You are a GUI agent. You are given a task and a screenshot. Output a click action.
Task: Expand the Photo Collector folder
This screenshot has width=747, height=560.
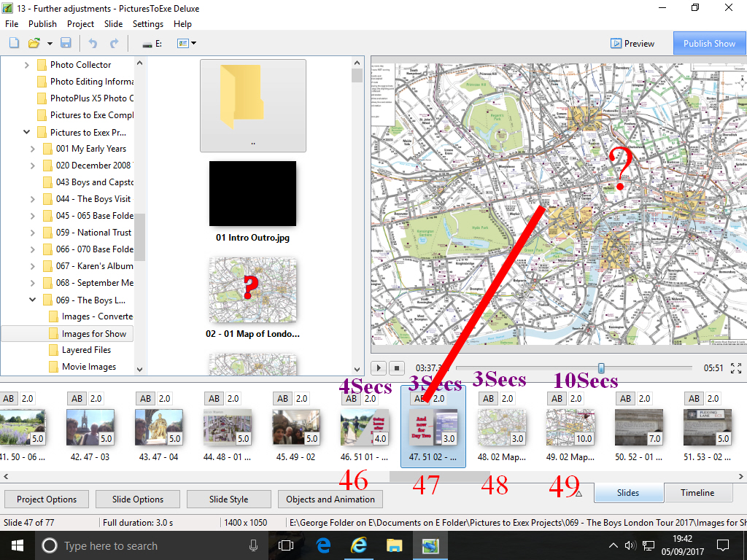(27, 65)
